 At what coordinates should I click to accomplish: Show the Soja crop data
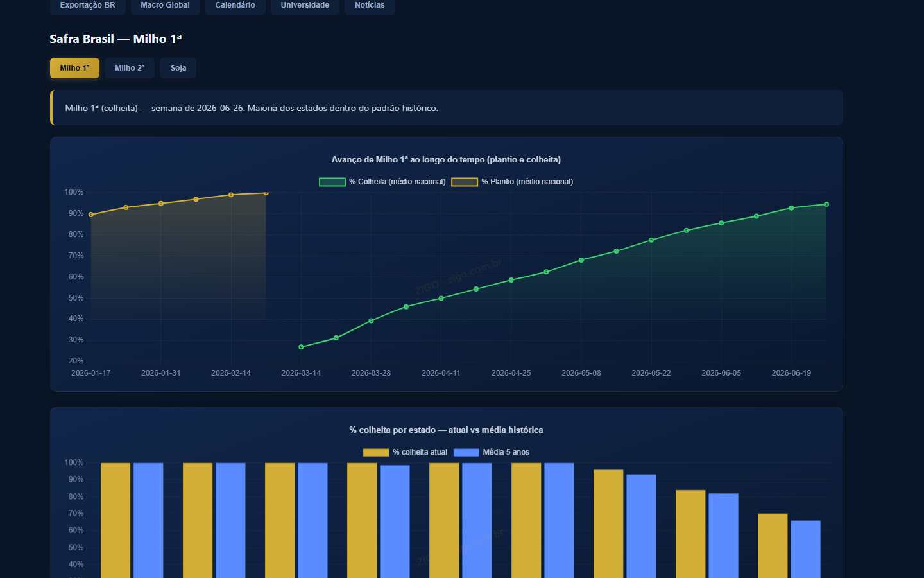click(178, 68)
